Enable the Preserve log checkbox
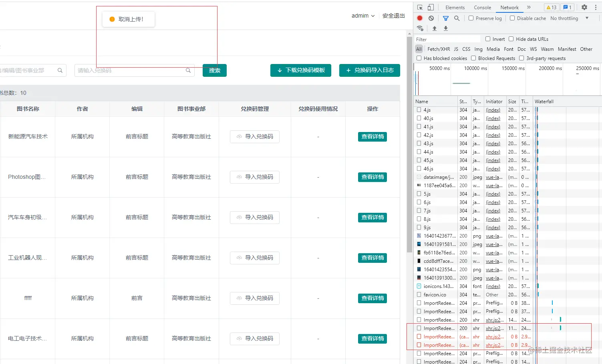The height and width of the screenshot is (364, 602). pyautogui.click(x=471, y=18)
